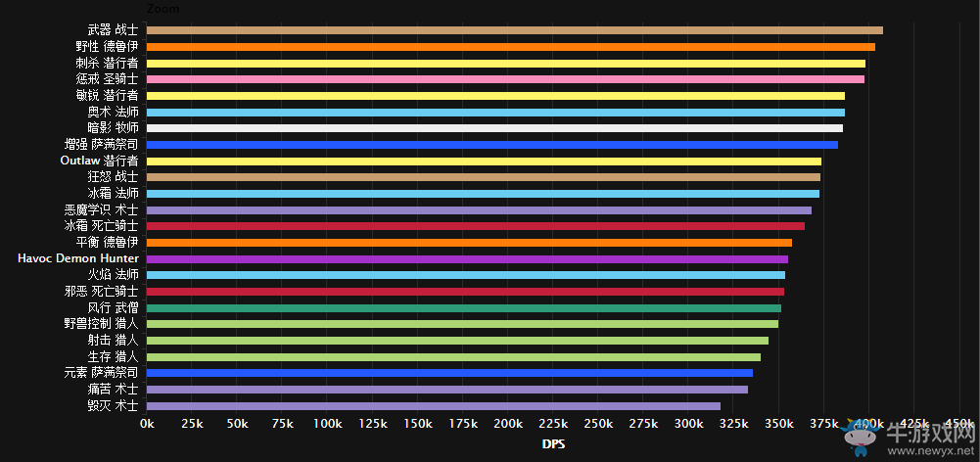This screenshot has height=462, width=980.
Task: Click the green 风行 武僧 bar
Action: pos(463,307)
